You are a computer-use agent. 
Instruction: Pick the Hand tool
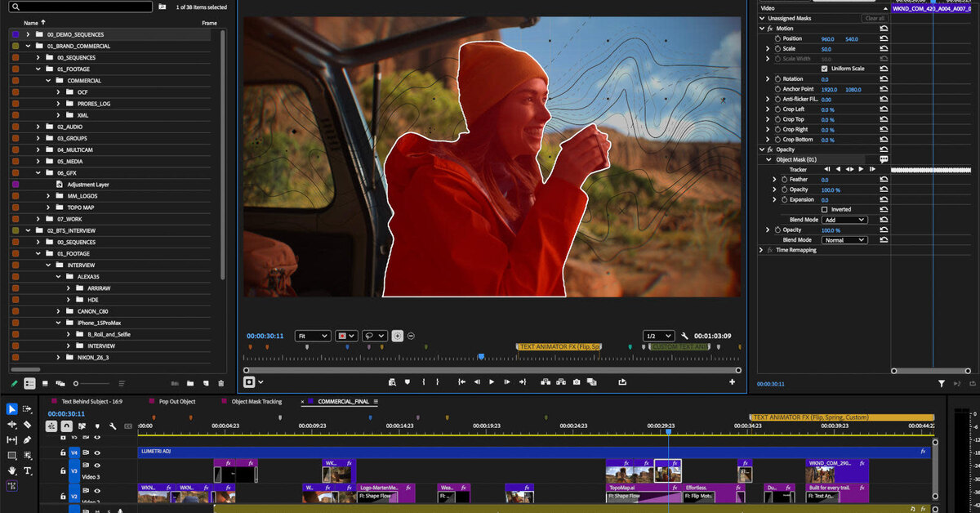tap(11, 471)
